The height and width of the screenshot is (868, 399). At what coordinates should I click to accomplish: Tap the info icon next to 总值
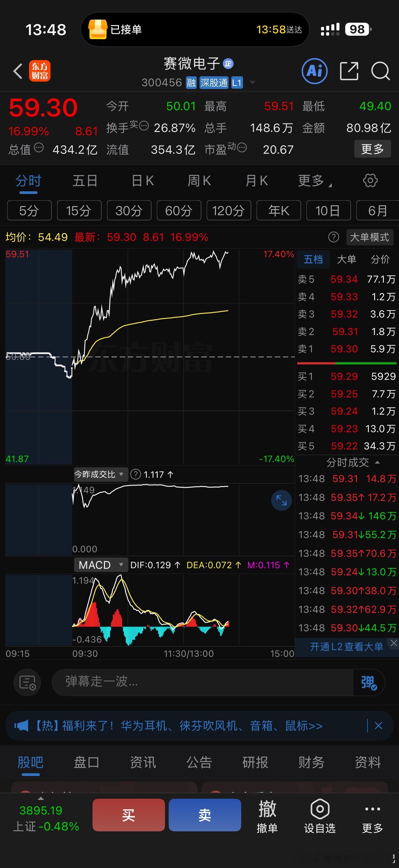pyautogui.click(x=39, y=148)
